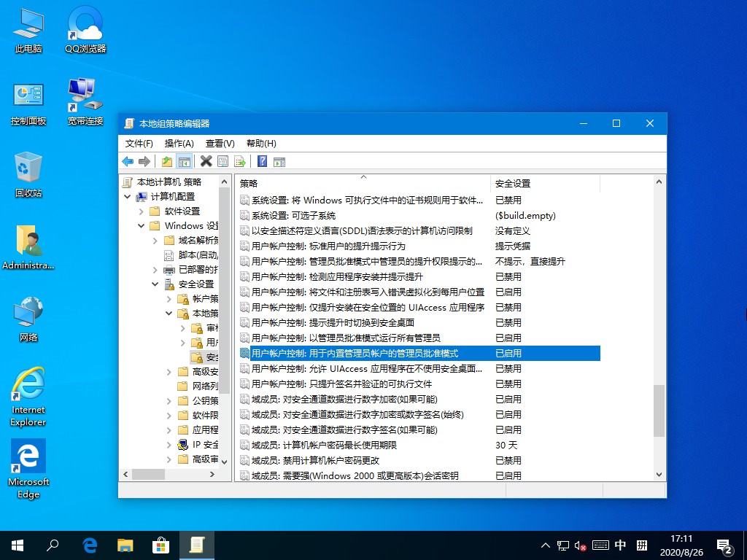
Task: Click the vertical scrollbar down arrow
Action: [658, 475]
